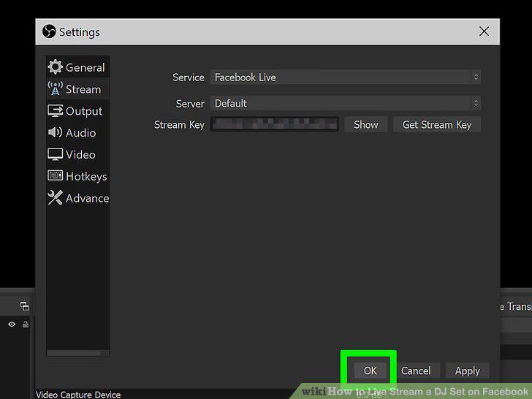Open the Hotkeys settings section
Viewport: 532px width, 399px height.
pyautogui.click(x=77, y=176)
